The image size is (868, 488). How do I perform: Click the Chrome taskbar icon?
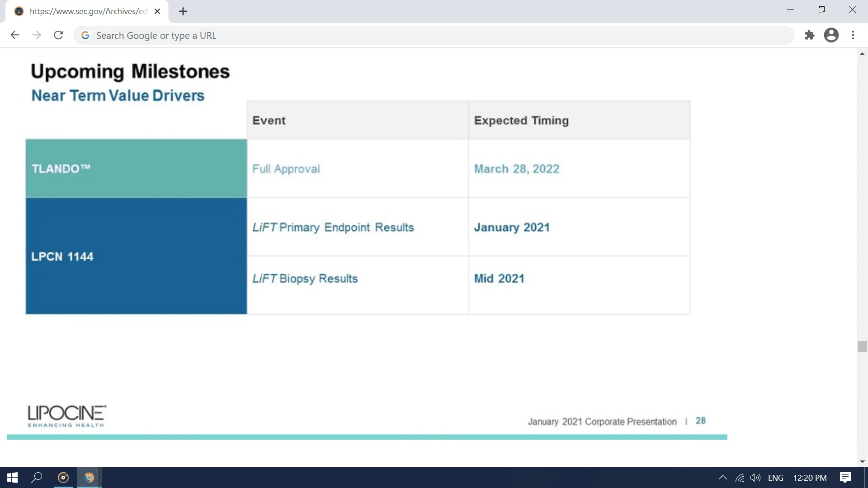[89, 478]
